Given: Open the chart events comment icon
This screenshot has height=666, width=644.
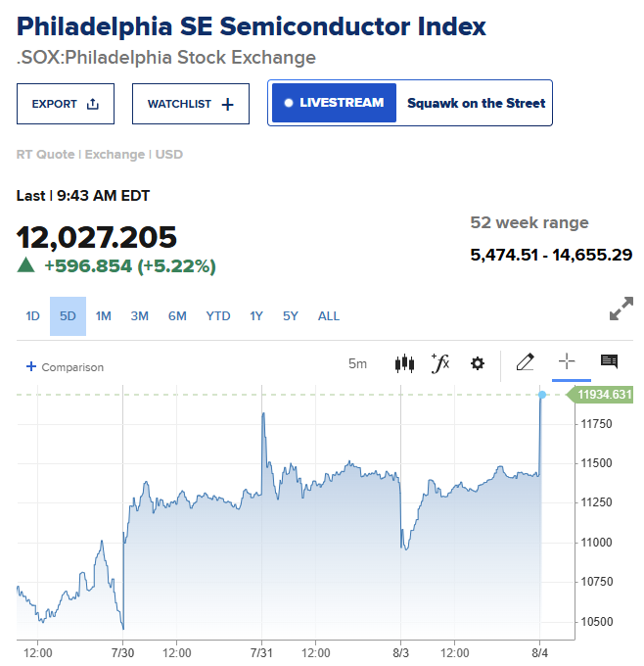Looking at the screenshot, I should coord(609,361).
